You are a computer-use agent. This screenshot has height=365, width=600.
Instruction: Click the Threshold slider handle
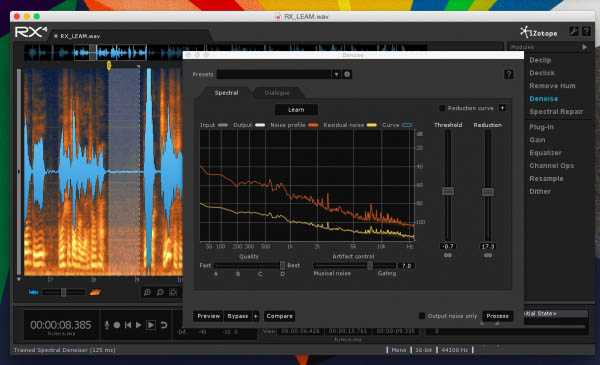click(448, 191)
